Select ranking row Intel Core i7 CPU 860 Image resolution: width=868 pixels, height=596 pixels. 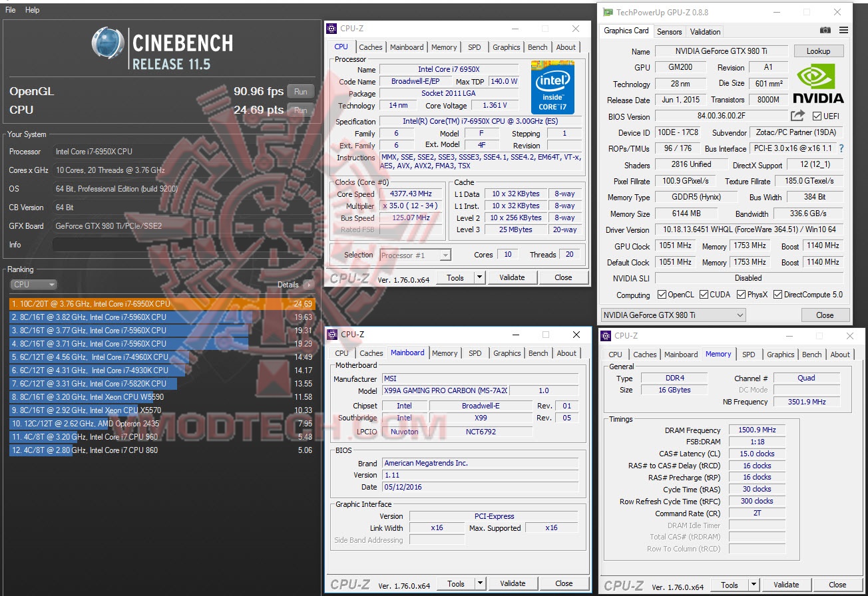pos(162,450)
